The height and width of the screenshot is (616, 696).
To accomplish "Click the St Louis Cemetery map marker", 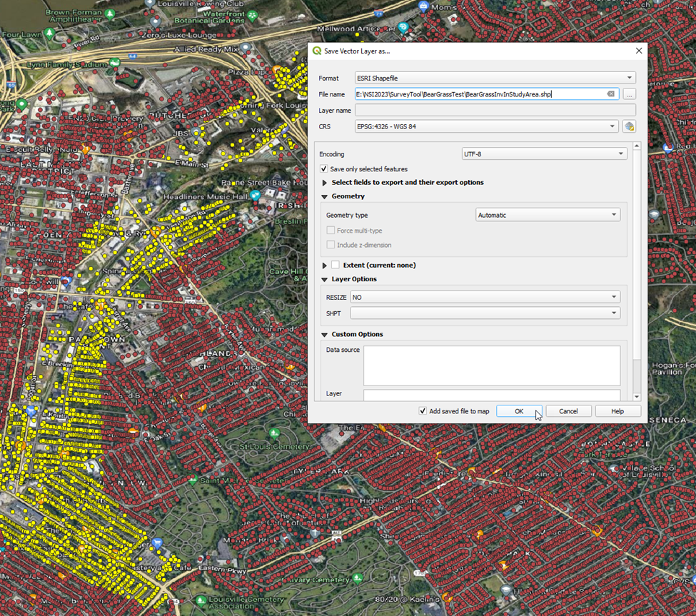I will tap(274, 433).
